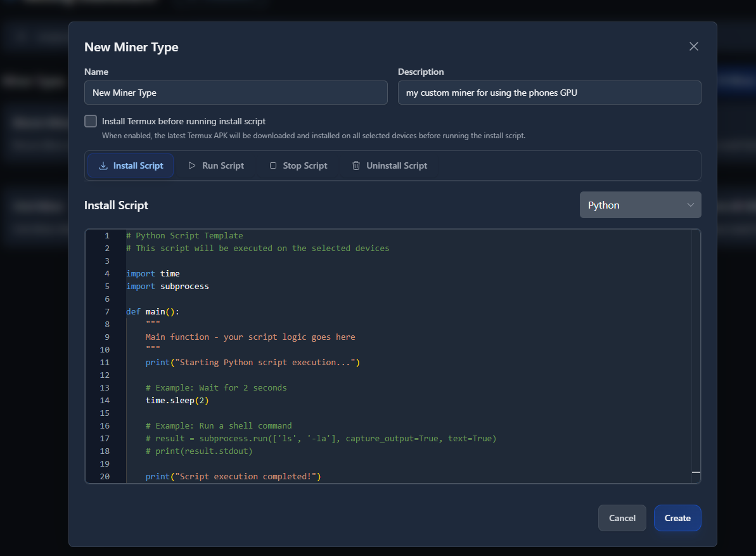Open the Uninstall Script tab
This screenshot has width=756, height=556.
[x=390, y=165]
